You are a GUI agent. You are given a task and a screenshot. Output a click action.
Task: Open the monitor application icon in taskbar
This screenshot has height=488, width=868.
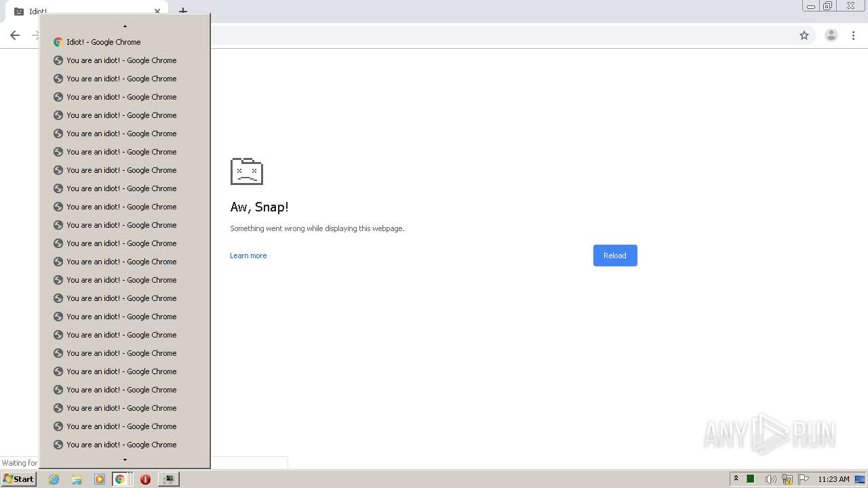(x=168, y=479)
